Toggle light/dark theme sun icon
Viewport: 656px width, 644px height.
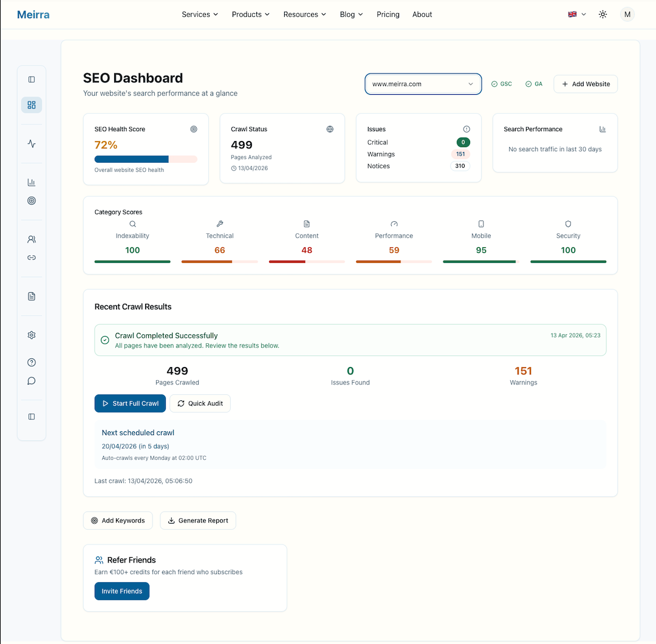603,14
